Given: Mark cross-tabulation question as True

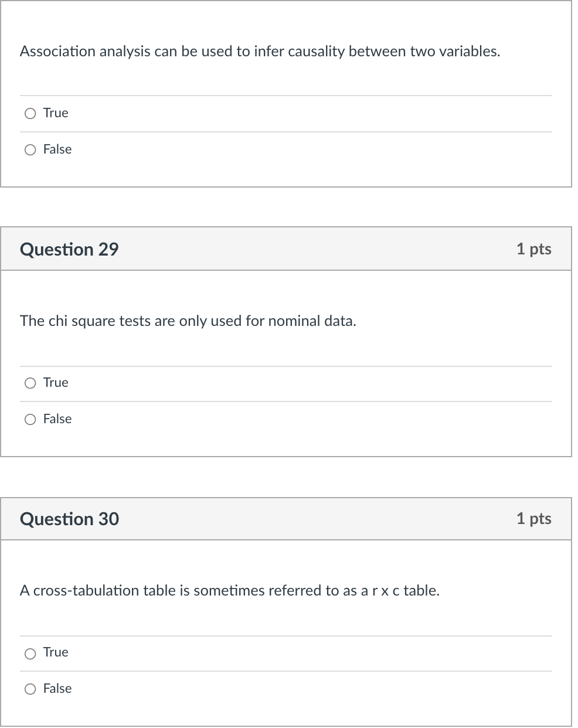Looking at the screenshot, I should pos(30,652).
